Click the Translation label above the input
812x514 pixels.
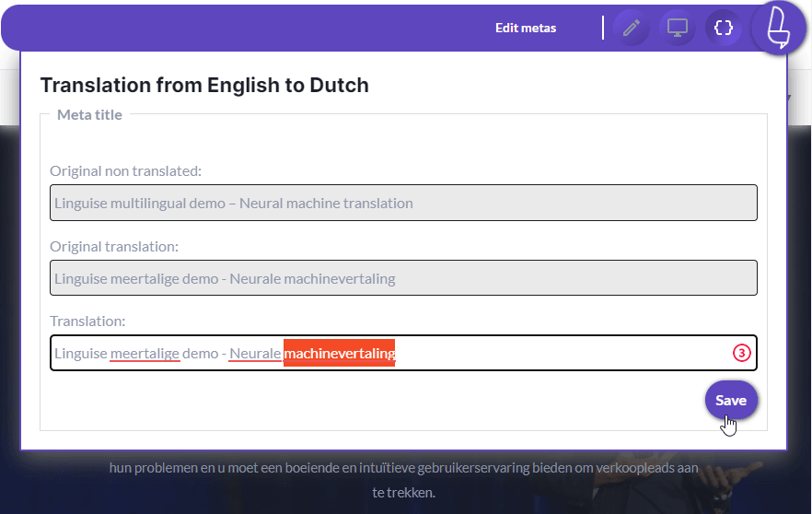click(87, 321)
